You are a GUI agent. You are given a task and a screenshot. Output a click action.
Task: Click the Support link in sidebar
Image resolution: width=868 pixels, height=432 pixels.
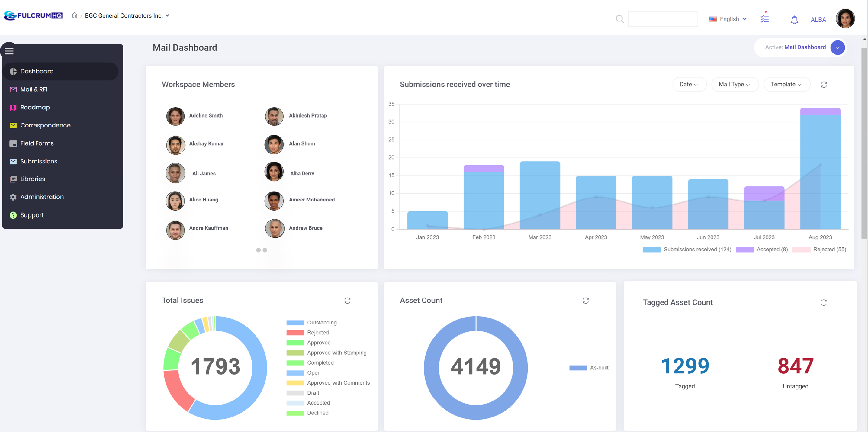click(x=32, y=215)
